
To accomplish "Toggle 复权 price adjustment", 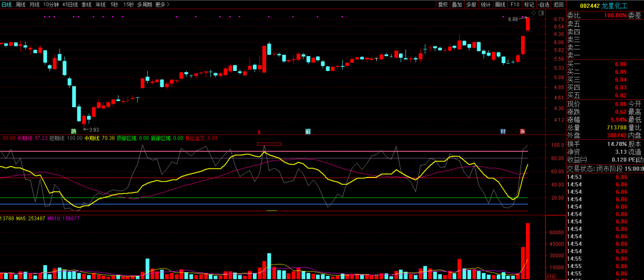I will (x=442, y=4).
